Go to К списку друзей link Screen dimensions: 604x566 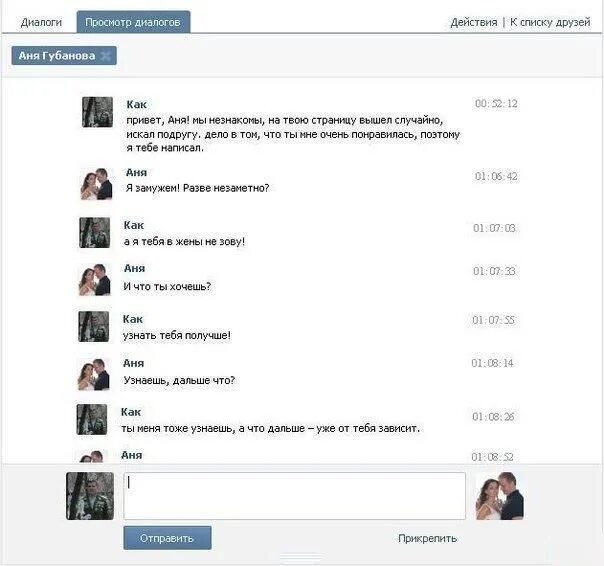[x=550, y=22]
